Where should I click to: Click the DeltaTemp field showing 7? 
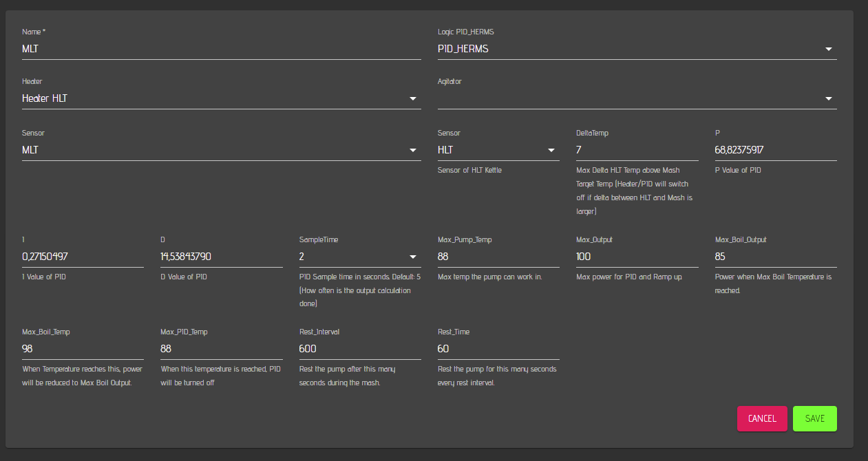pos(636,150)
